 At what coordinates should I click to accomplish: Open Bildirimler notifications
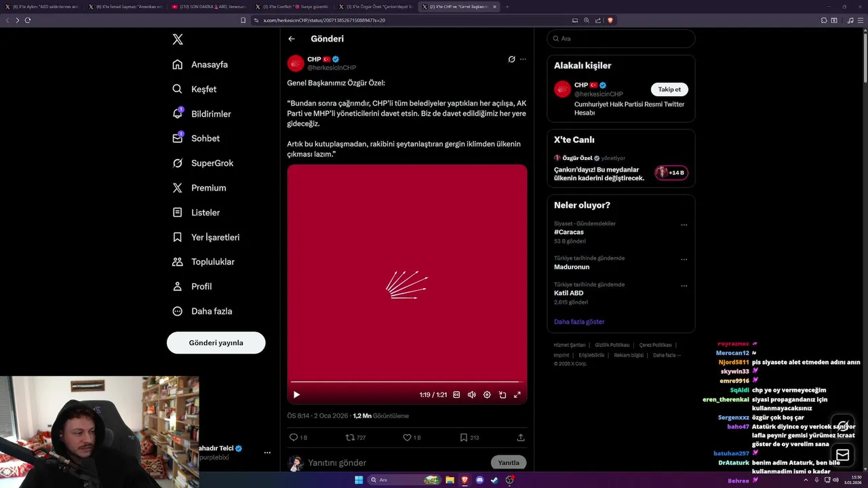tap(201, 114)
